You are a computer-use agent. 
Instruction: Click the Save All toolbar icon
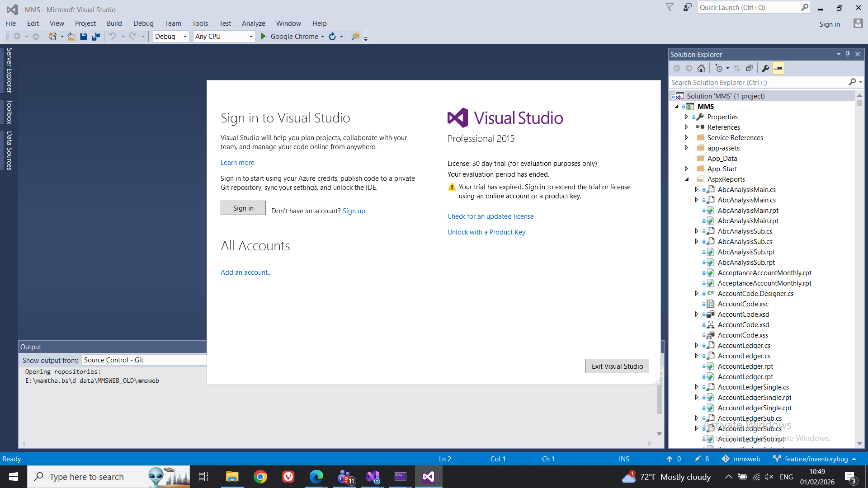tap(96, 37)
